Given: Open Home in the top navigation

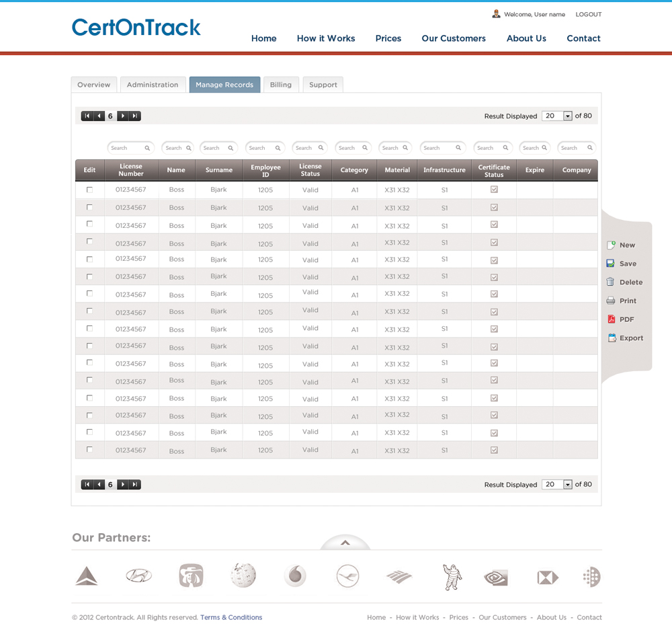Looking at the screenshot, I should [x=264, y=38].
